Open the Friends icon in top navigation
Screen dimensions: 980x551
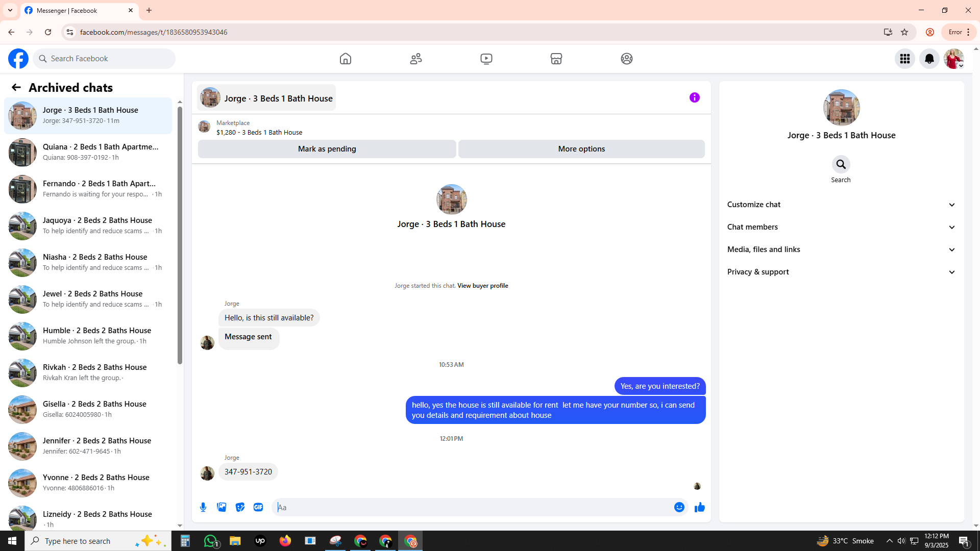416,59
